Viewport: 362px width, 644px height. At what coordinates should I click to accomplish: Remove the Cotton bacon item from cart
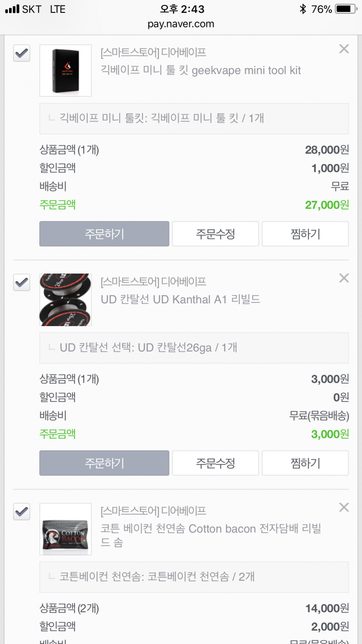[x=344, y=507]
